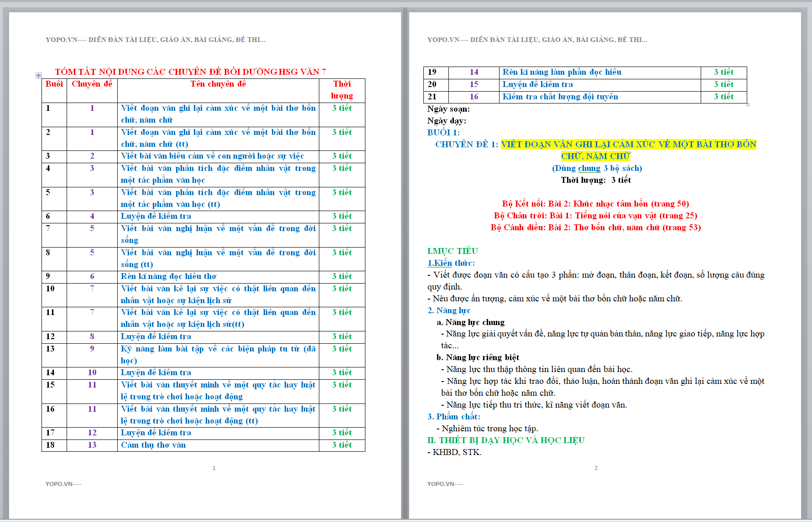
Task: Click "Nêu được ấn tượng, cảm xúc về một bài thơ" line
Action: (555, 299)
